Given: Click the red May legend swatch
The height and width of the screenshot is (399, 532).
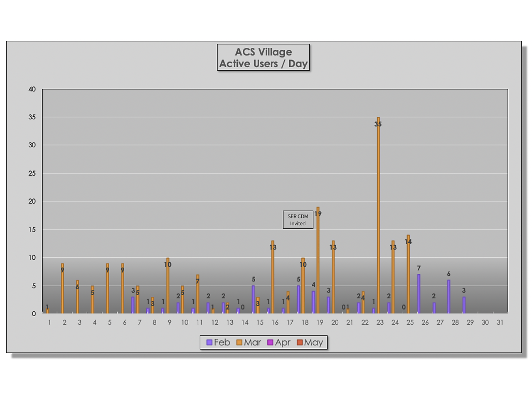Looking at the screenshot, I should [300, 342].
